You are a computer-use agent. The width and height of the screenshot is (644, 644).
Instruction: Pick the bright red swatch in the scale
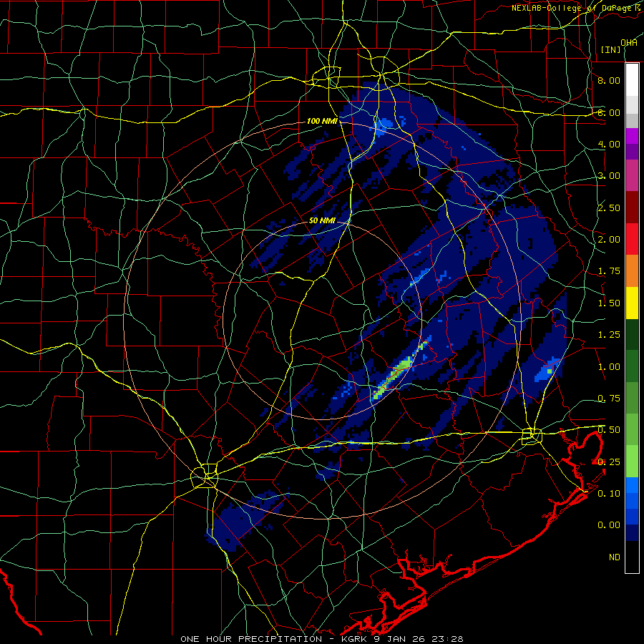(632, 240)
